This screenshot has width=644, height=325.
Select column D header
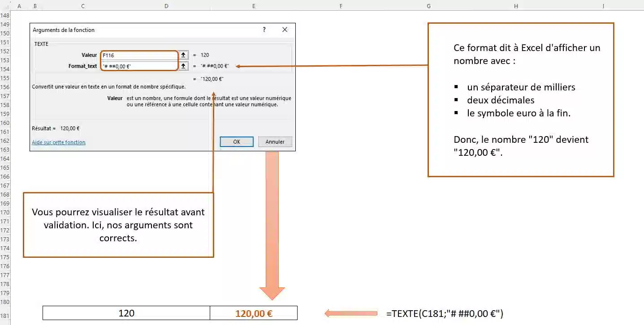point(167,6)
